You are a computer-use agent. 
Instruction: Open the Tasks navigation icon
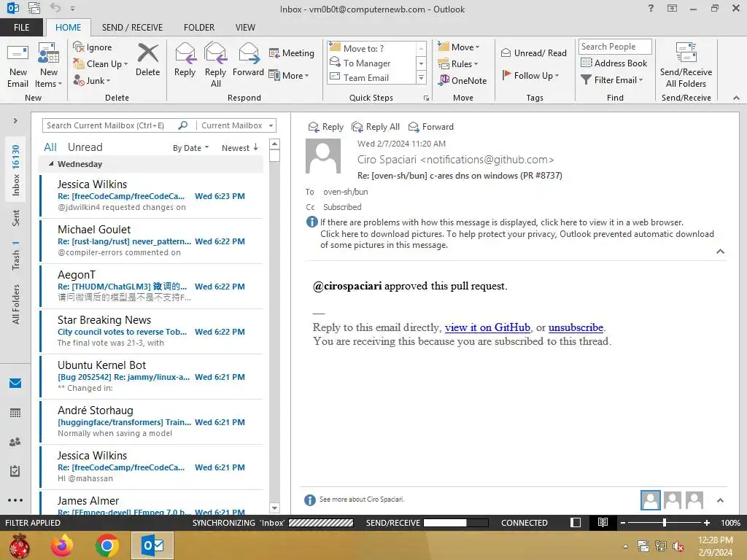[x=15, y=471]
